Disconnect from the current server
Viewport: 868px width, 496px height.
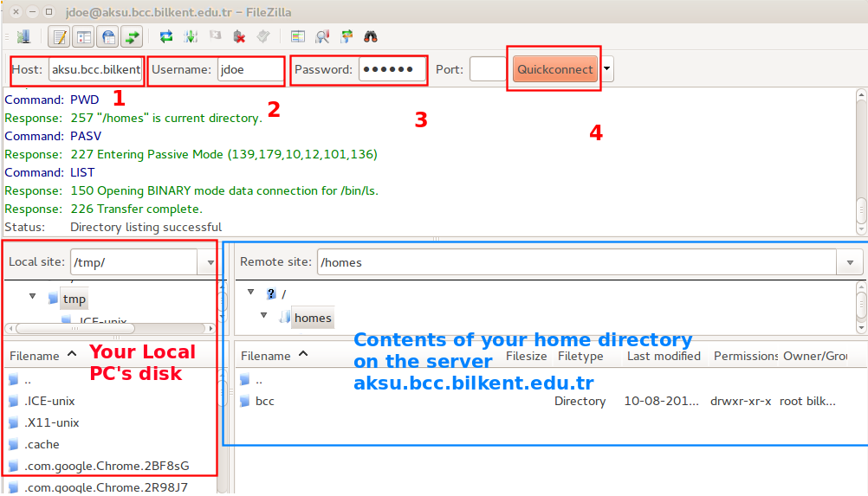tap(239, 37)
